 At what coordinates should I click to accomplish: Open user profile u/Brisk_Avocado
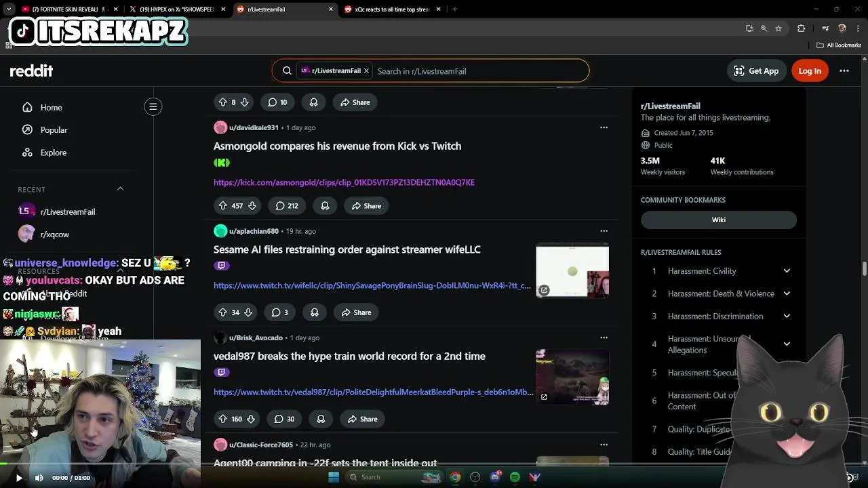point(256,338)
